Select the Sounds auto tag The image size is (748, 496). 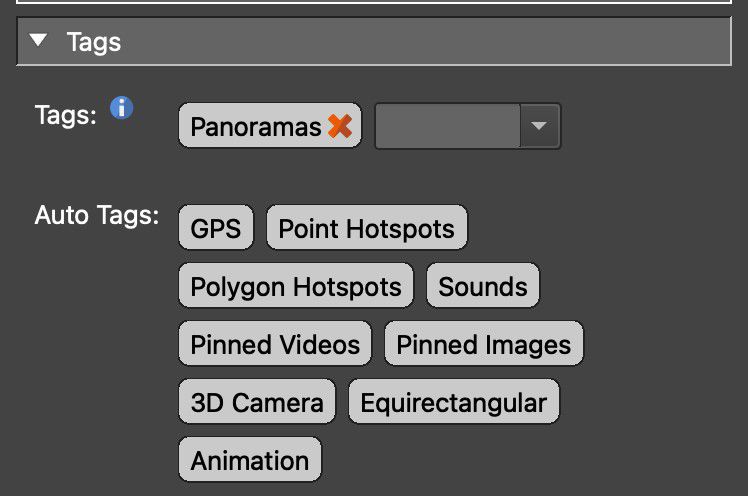483,286
